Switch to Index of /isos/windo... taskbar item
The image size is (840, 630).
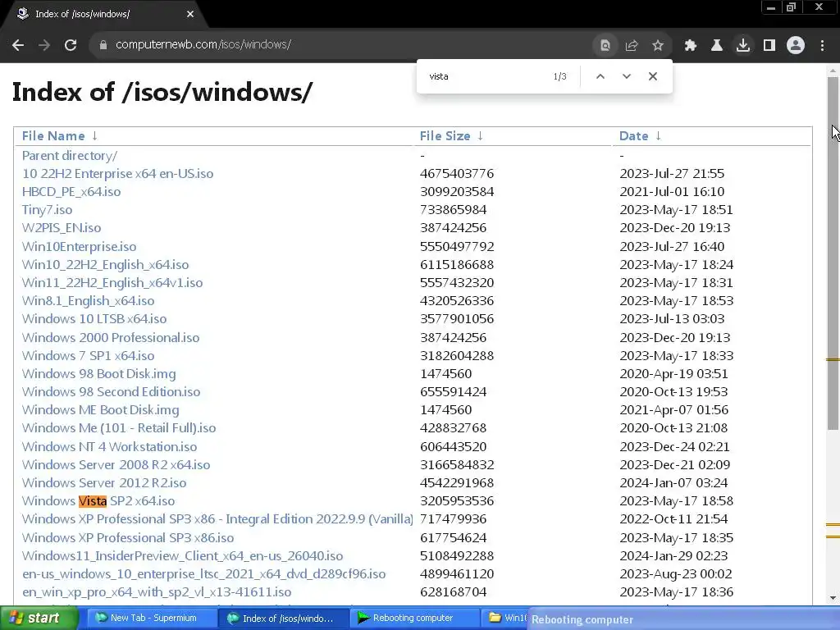click(x=283, y=619)
